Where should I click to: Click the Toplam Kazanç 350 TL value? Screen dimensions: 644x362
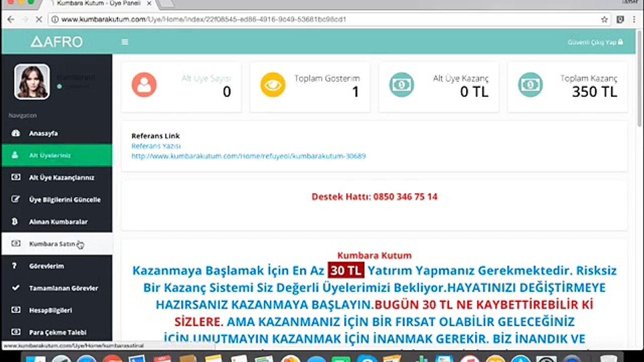(594, 92)
